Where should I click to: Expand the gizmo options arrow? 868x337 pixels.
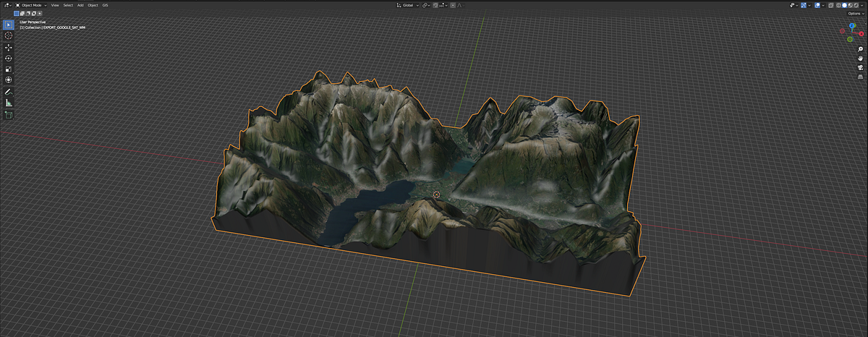pos(809,5)
